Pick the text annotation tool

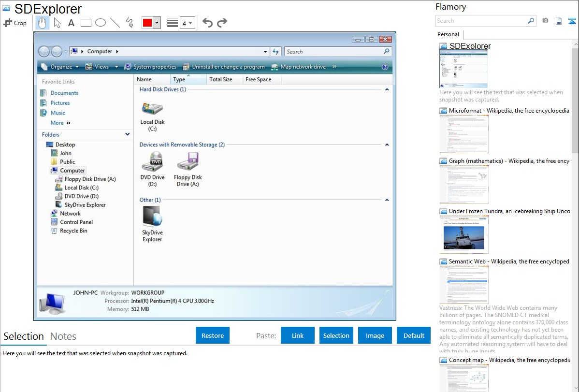point(71,23)
